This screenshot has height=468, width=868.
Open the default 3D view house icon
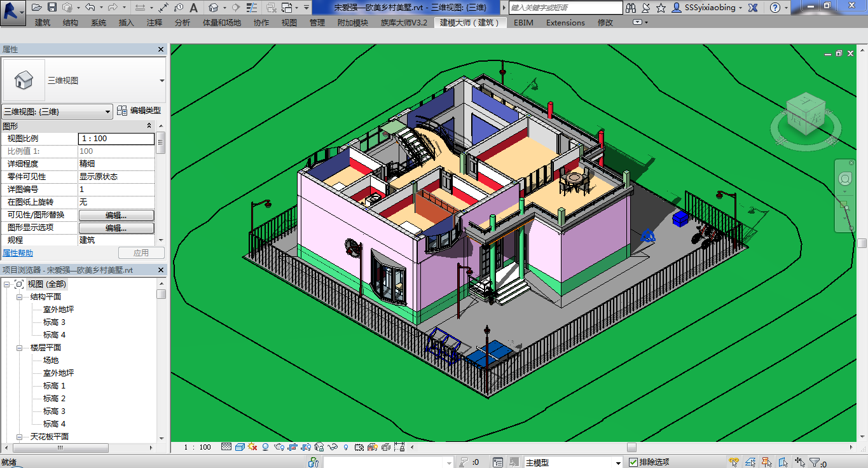(214, 8)
